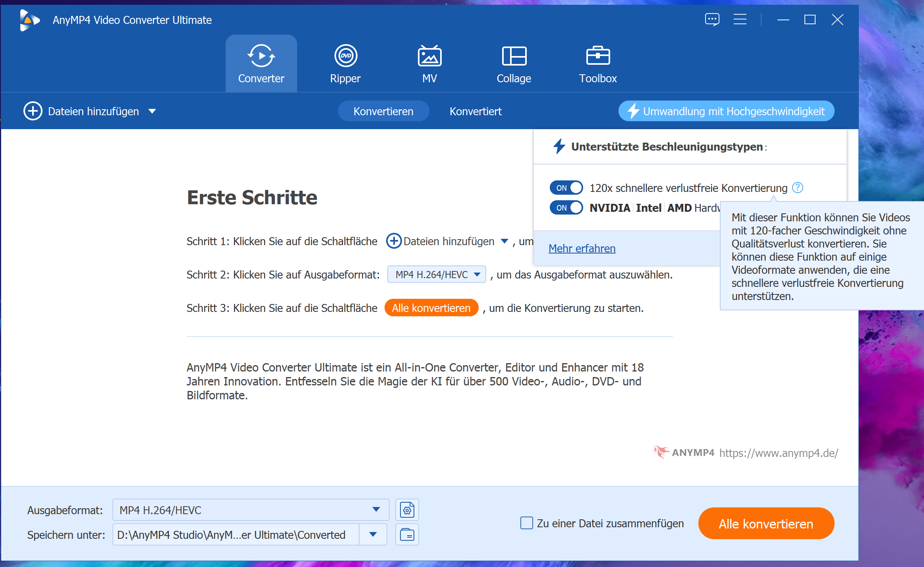
Task: Open the hamburger menu in title bar
Action: pyautogui.click(x=740, y=19)
